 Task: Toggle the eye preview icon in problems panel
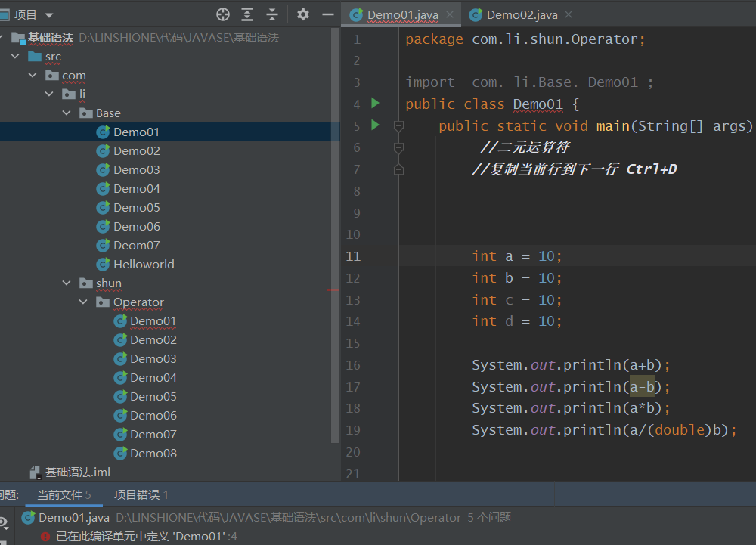click(x=4, y=522)
